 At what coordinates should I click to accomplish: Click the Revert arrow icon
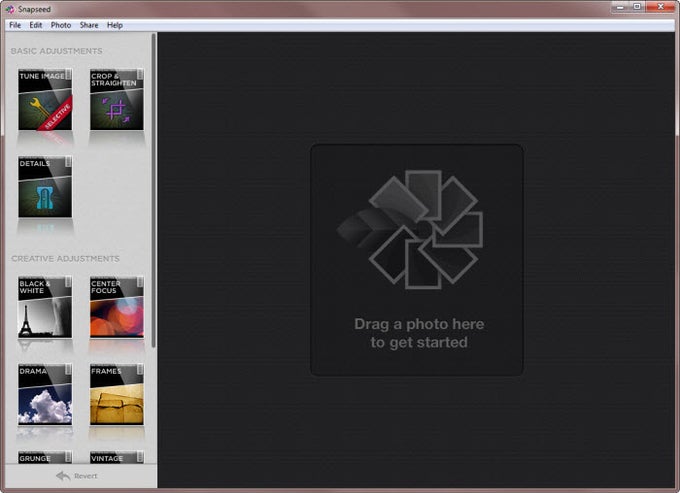[x=63, y=476]
